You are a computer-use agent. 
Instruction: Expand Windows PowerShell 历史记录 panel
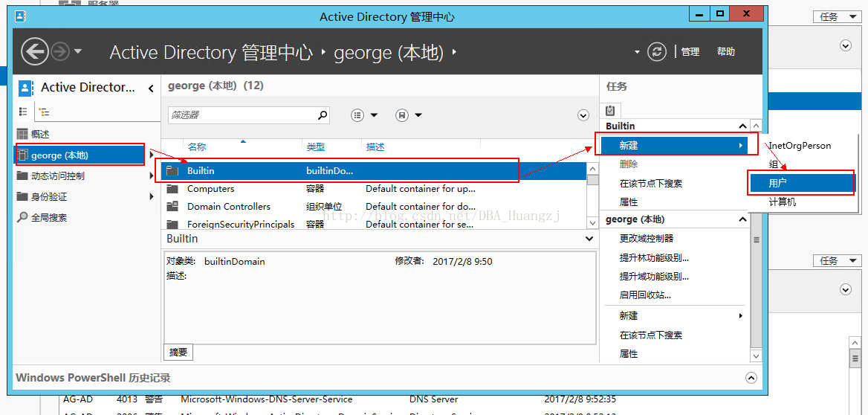pos(751,378)
